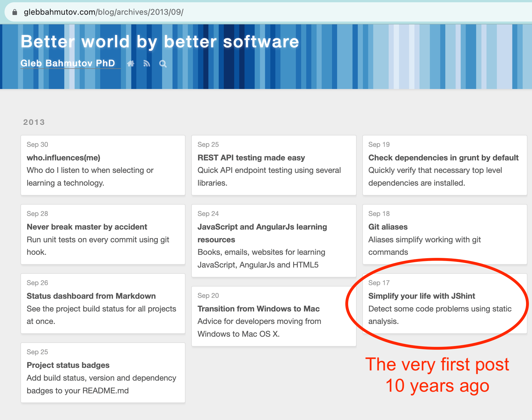Open Status dashboard from Markdown post
Viewport: 532px width, 420px height.
pos(91,296)
